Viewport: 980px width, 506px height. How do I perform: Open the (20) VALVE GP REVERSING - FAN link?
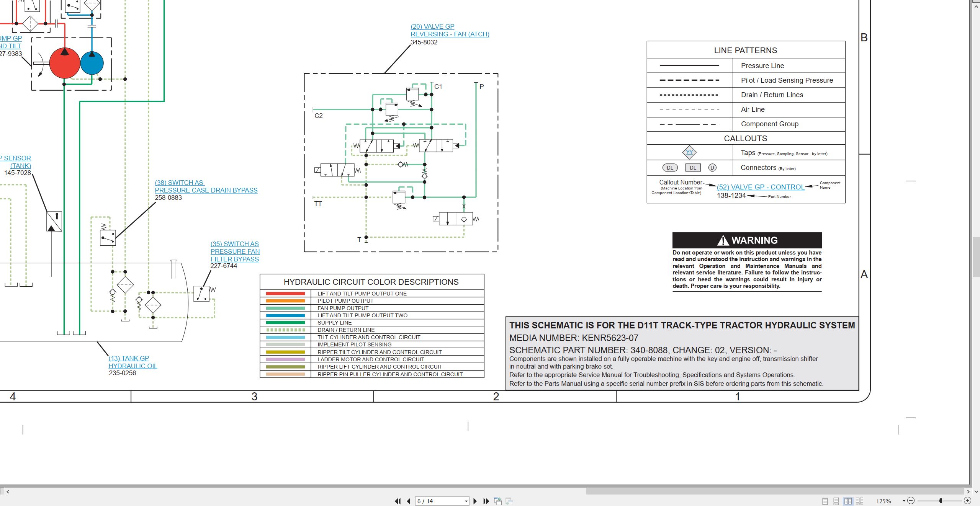pyautogui.click(x=450, y=30)
